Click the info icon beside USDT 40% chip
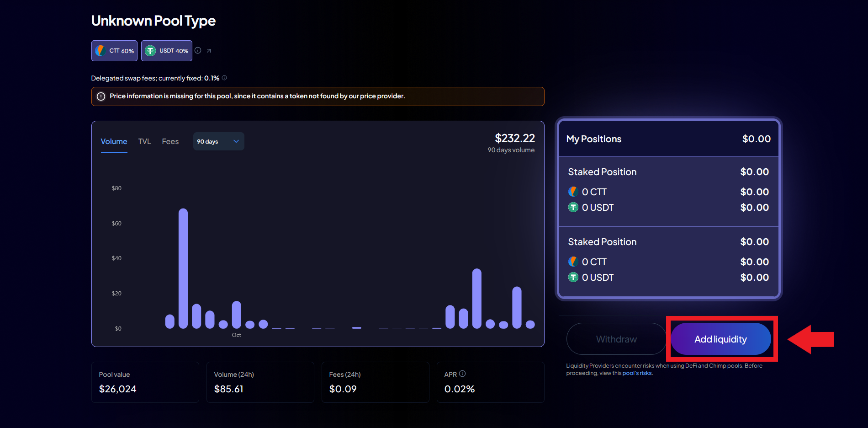This screenshot has height=428, width=868. point(198,51)
